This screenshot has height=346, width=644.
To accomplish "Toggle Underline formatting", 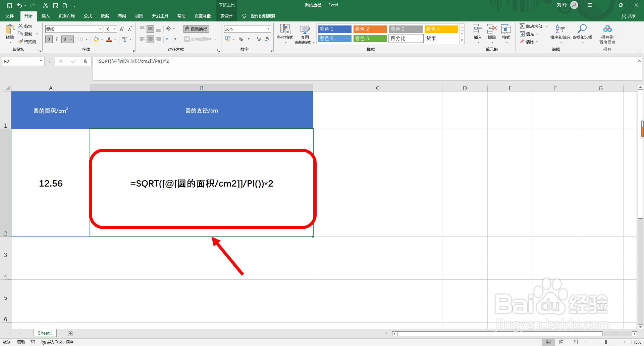I will coord(65,39).
